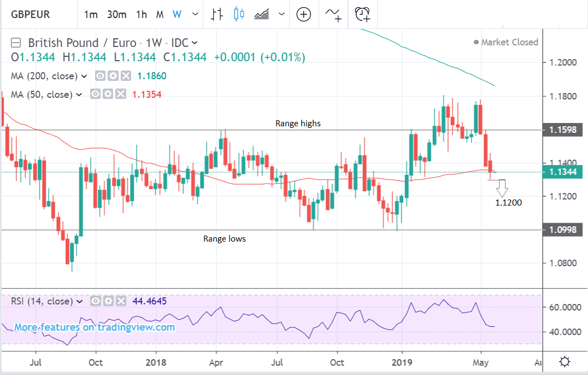Open the chart style dropdown arrow
Viewport: 588px width, 375px height.
tap(281, 15)
